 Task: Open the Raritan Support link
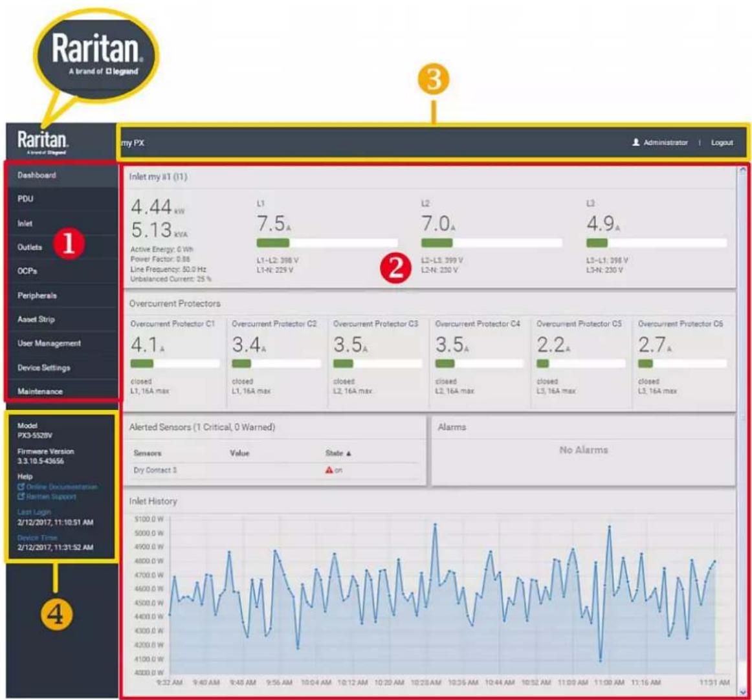[x=51, y=496]
